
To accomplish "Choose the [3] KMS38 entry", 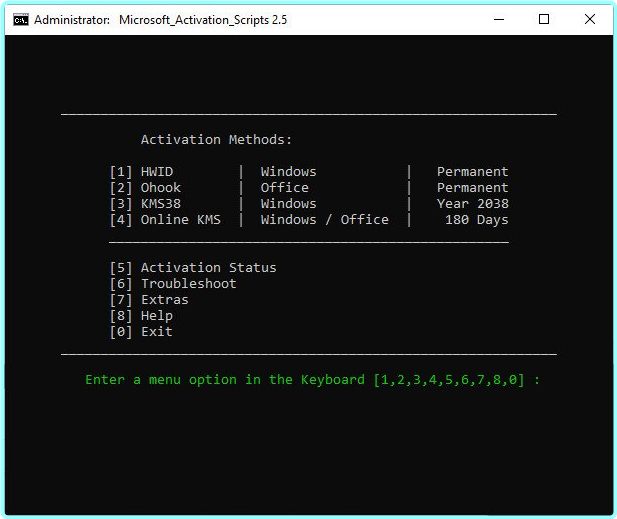I will (145, 204).
